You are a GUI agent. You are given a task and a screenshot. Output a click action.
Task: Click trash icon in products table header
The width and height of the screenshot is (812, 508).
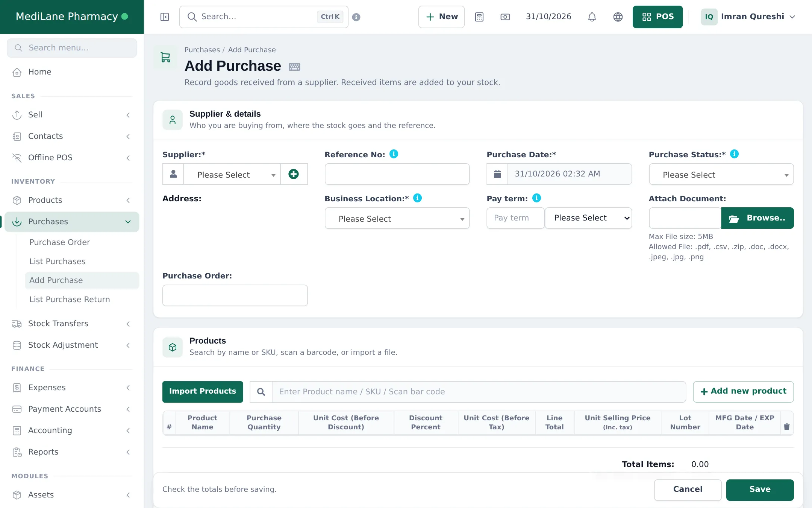point(786,427)
